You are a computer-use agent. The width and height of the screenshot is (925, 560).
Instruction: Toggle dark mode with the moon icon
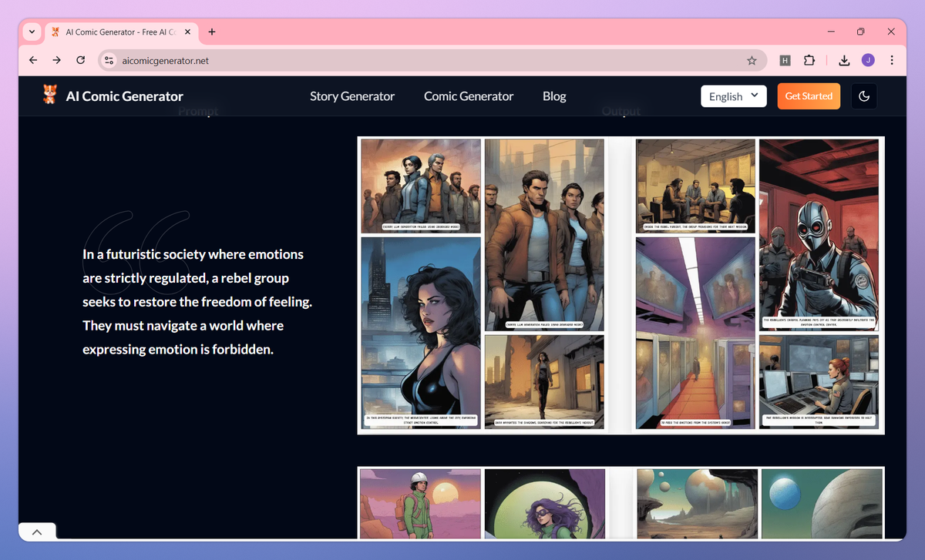(864, 96)
